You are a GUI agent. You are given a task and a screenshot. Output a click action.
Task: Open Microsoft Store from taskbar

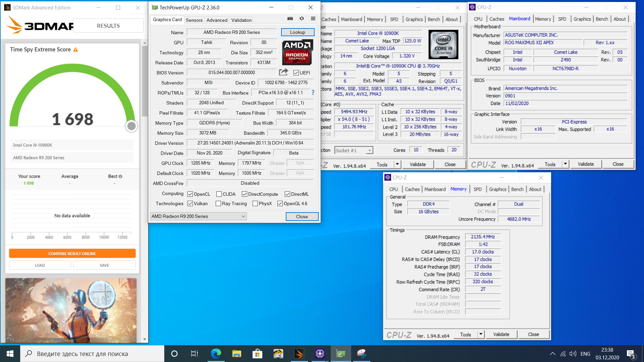(257, 354)
